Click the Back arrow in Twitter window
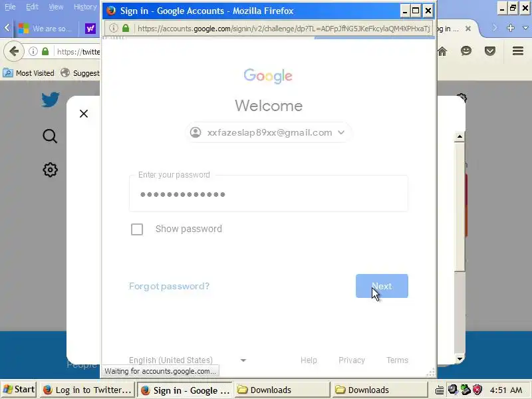The image size is (532, 399). click(14, 52)
